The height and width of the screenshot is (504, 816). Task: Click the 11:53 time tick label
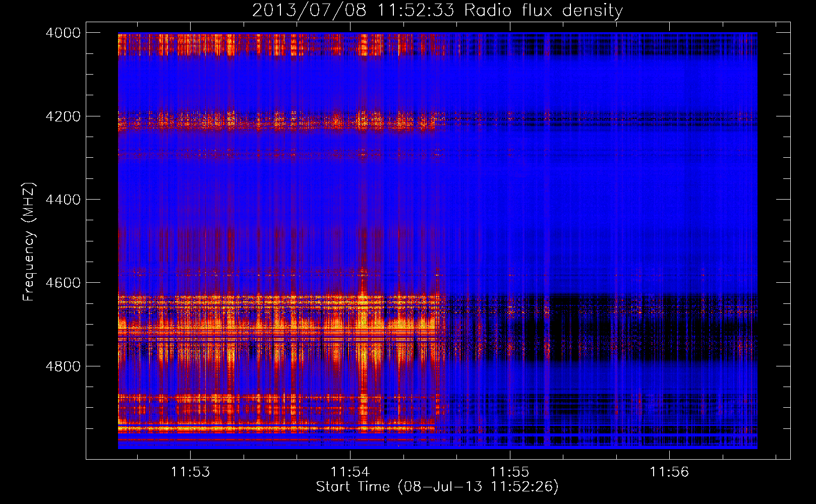(190, 472)
